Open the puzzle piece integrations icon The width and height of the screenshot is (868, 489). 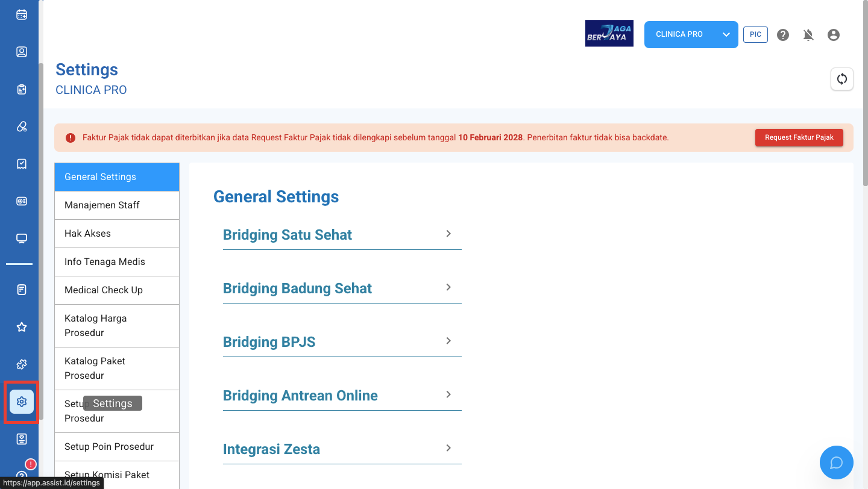[22, 364]
